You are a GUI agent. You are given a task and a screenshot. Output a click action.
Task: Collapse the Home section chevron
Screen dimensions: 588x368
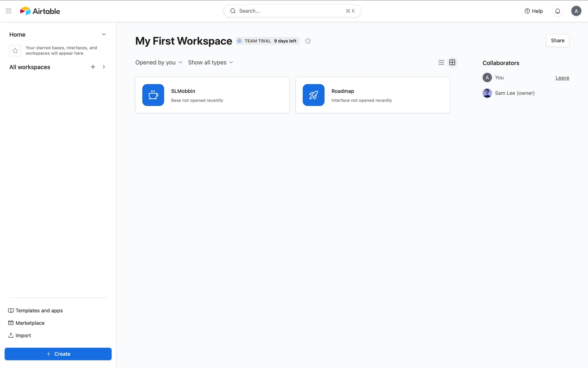pos(104,34)
